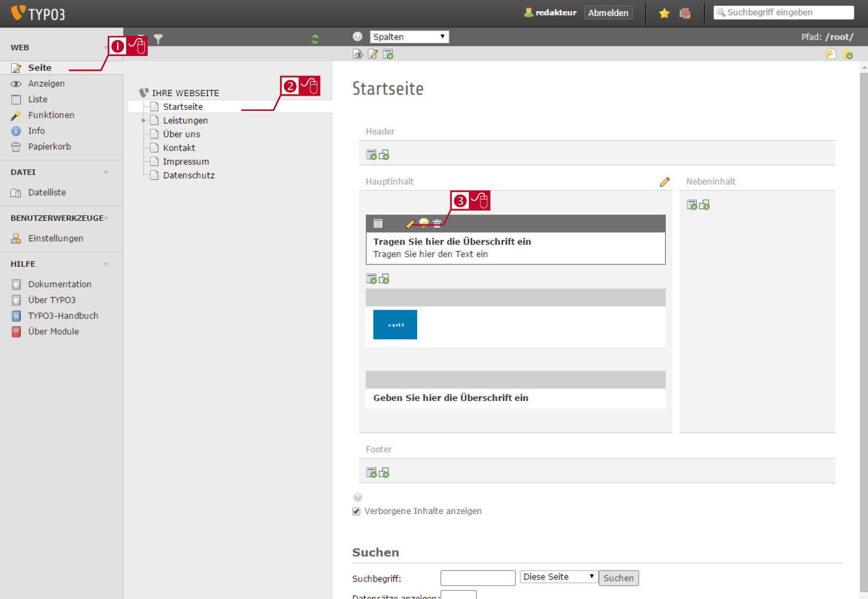The width and height of the screenshot is (868, 599).
Task: Add new content element in Header
Action: 372,155
